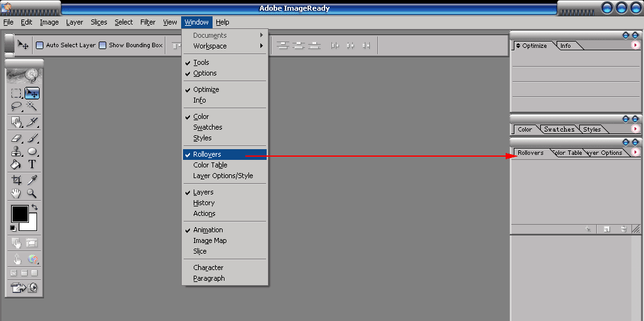Switch to the Color Table tab
This screenshot has height=321, width=644.
569,152
